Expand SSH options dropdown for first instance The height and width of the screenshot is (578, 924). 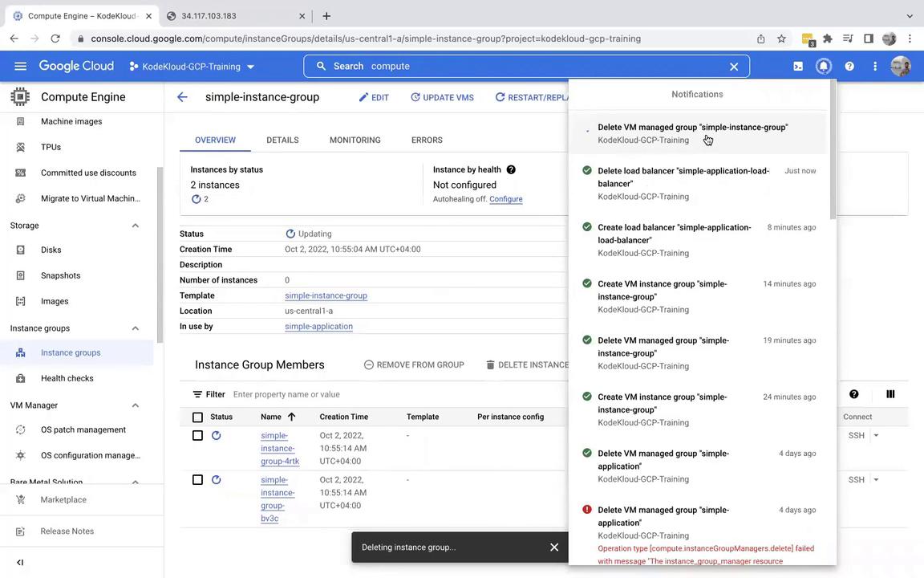click(876, 436)
